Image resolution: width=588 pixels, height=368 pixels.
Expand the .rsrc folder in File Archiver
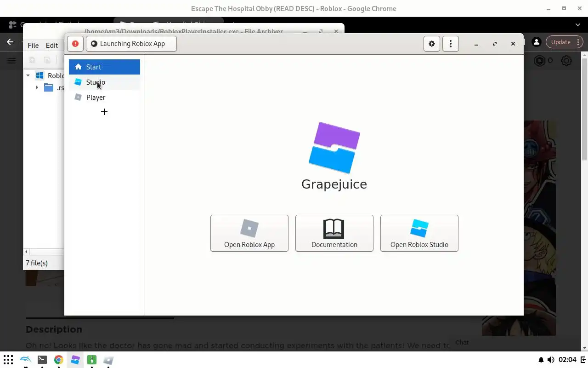(x=37, y=87)
